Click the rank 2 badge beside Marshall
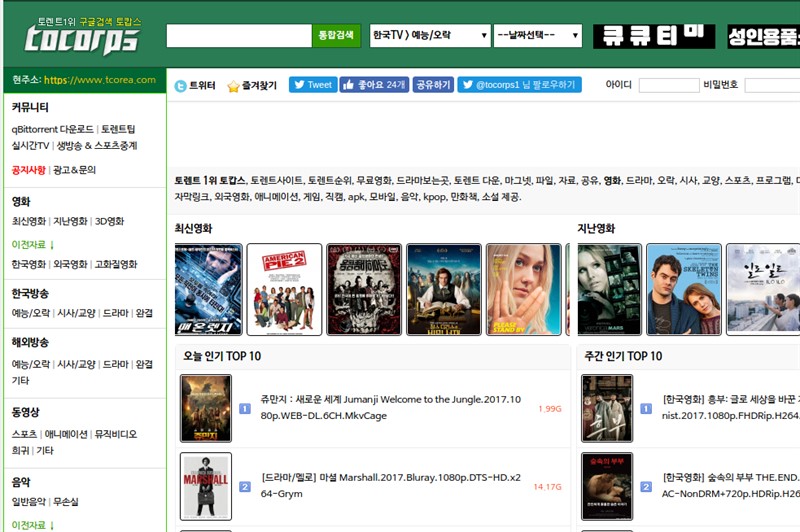 245,487
